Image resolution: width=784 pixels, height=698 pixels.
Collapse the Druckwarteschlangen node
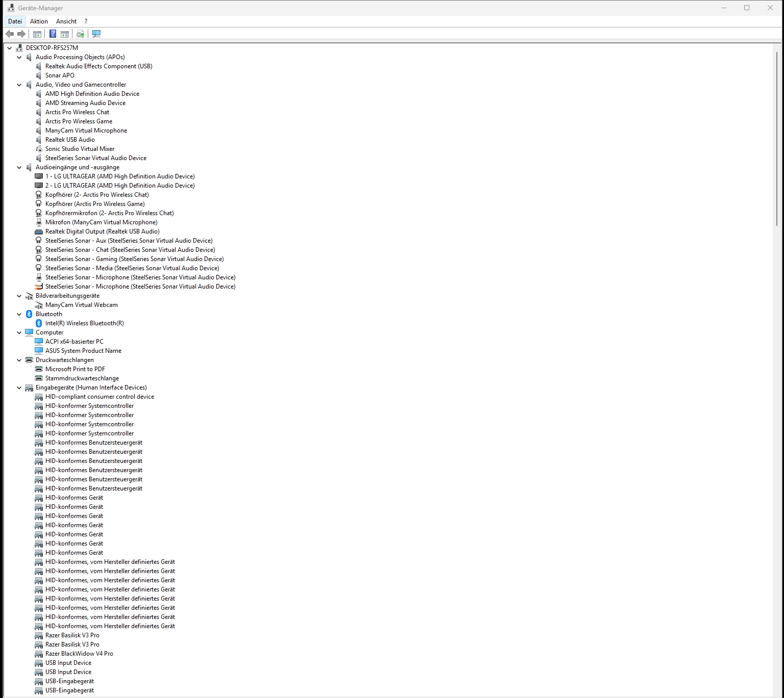19,360
